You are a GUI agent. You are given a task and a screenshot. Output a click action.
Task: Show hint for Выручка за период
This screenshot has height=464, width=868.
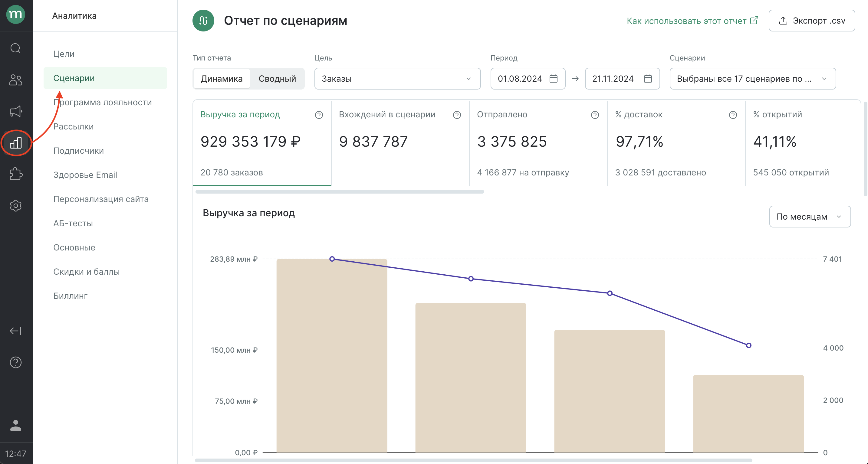(x=319, y=115)
